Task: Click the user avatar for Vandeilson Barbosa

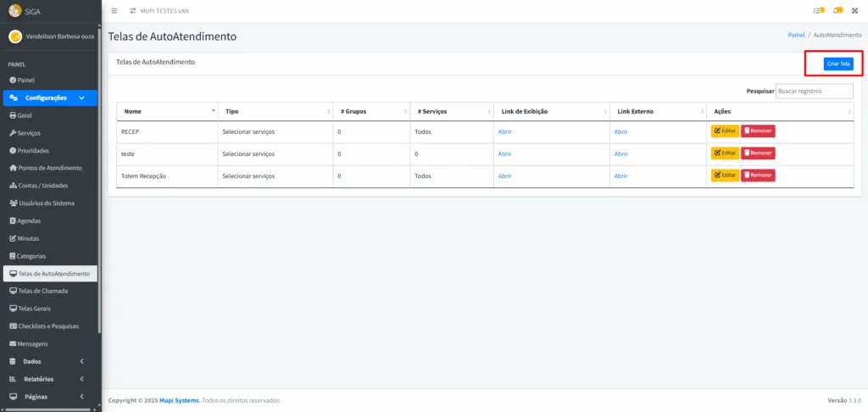Action: (x=14, y=37)
